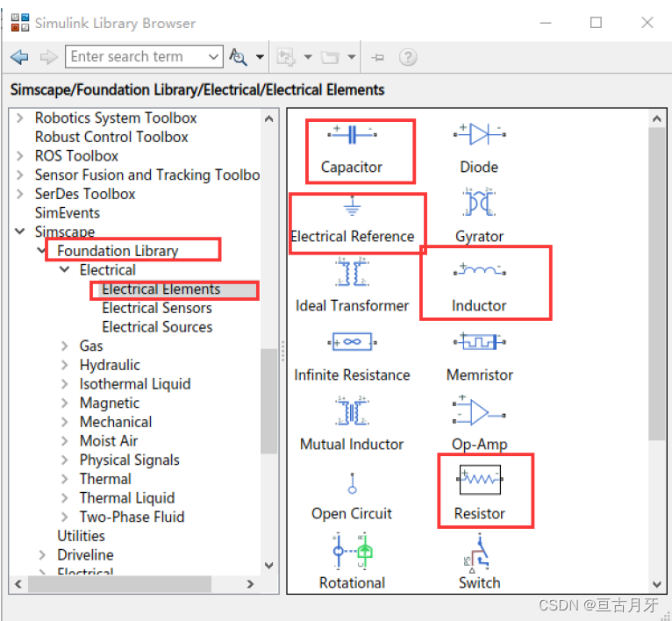This screenshot has height=621, width=672.
Task: Expand the Hydraulic library node
Action: coord(64,365)
